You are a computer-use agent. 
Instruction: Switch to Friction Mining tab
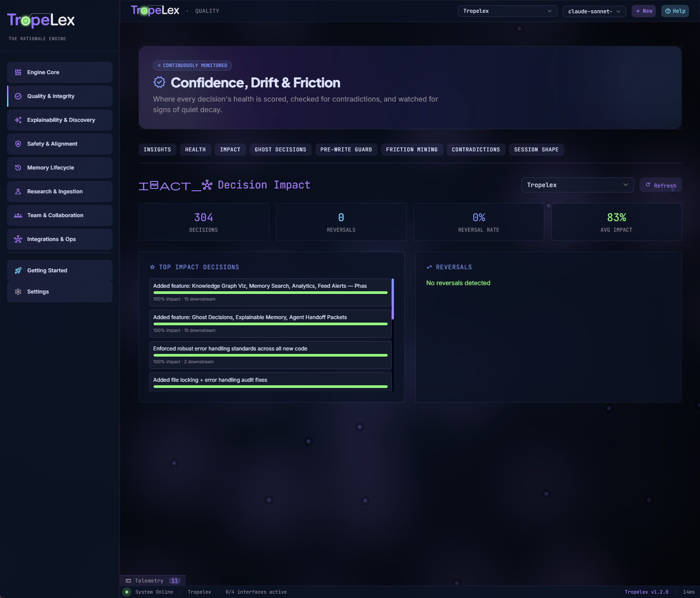pyautogui.click(x=412, y=150)
